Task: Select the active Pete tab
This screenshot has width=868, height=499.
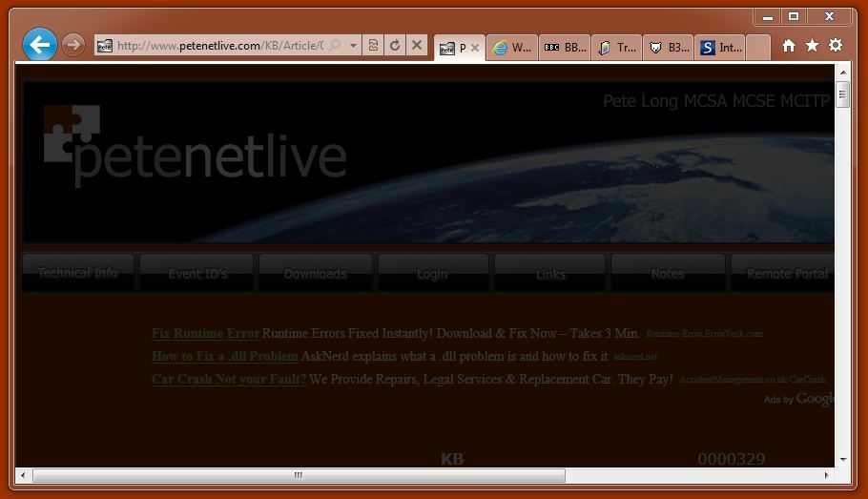Action: click(x=460, y=48)
